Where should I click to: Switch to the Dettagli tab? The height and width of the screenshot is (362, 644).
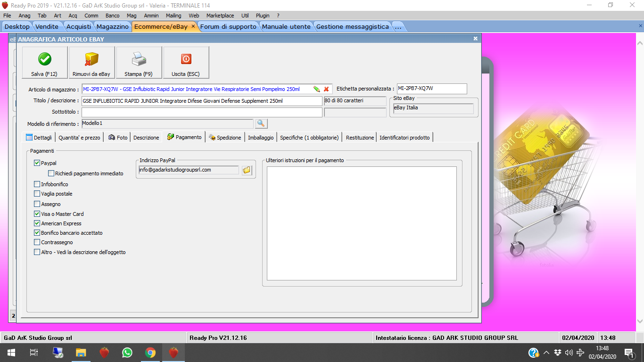click(x=39, y=137)
